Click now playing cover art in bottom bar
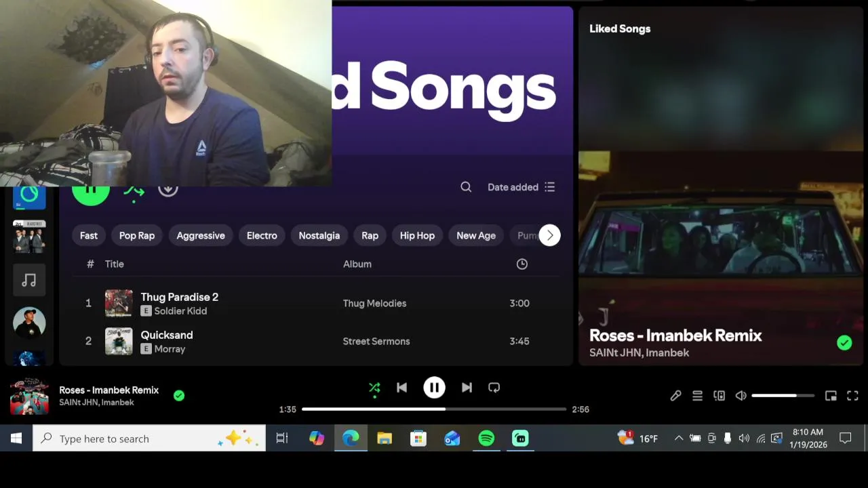This screenshot has width=868, height=488. pos(29,396)
